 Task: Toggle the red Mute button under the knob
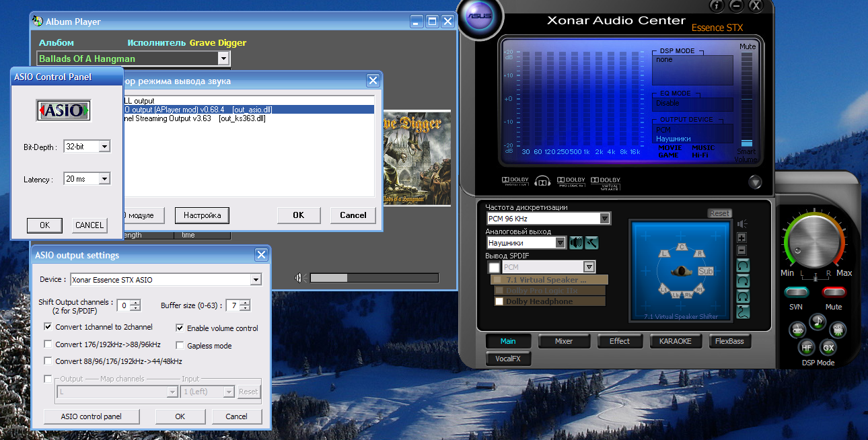click(834, 293)
